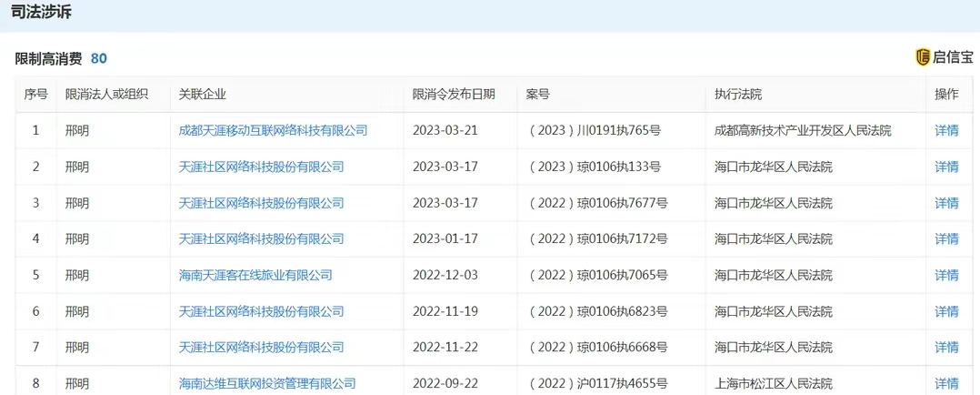Viewport: 980px width, 395px height.
Task: View 详情 for case 琼0106执7677号
Action: point(946,204)
